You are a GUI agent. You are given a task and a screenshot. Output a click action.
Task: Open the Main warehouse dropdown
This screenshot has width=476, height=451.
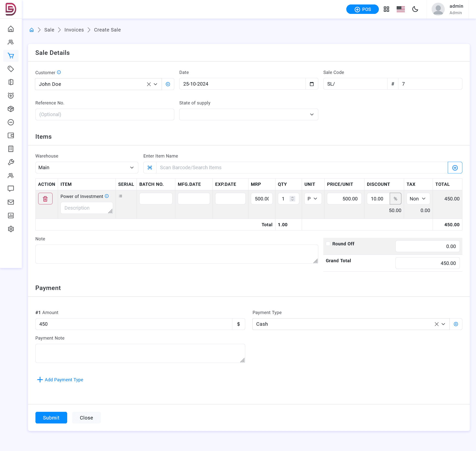87,168
